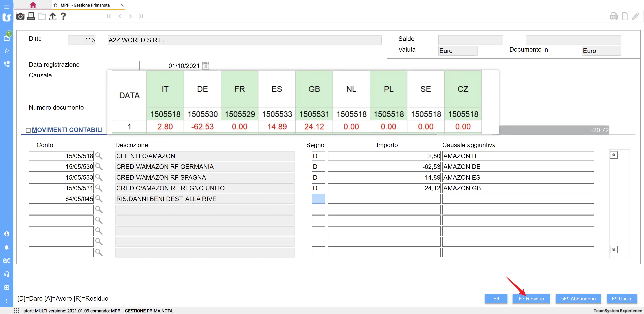Screen dimensions: 644x314
Task: Open hamburger menu in sidebar
Action: [7, 7]
